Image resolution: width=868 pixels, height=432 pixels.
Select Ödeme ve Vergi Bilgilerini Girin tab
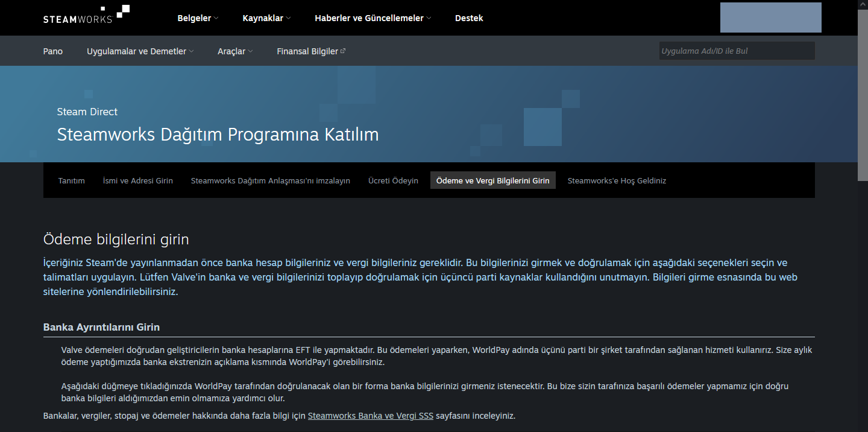493,180
